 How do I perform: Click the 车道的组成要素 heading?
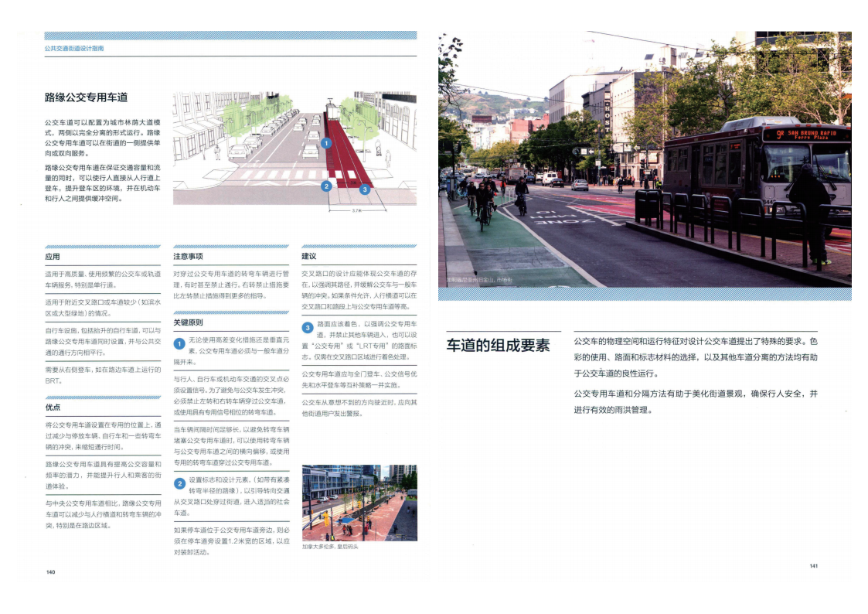[498, 346]
